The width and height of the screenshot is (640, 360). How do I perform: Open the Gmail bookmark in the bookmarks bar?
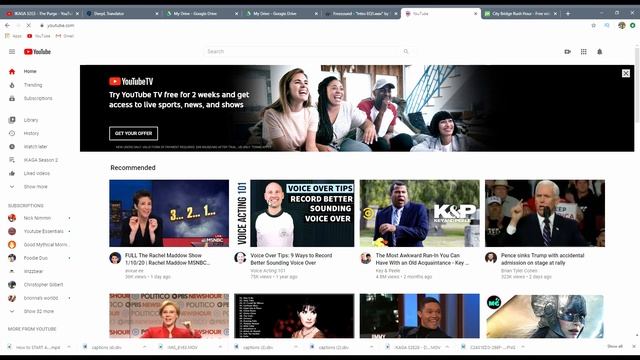[x=64, y=36]
